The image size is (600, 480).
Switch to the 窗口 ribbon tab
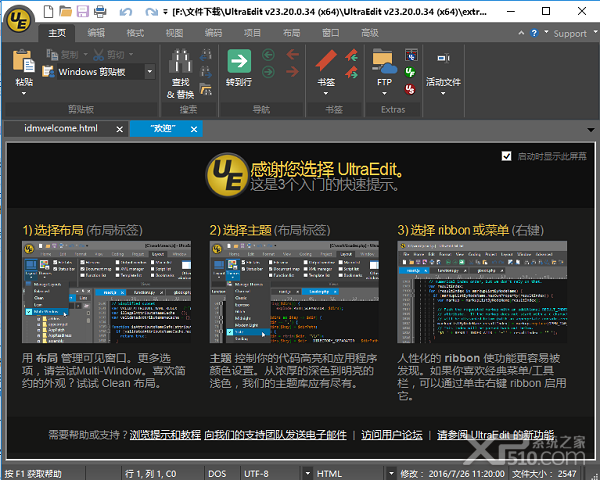[331, 33]
